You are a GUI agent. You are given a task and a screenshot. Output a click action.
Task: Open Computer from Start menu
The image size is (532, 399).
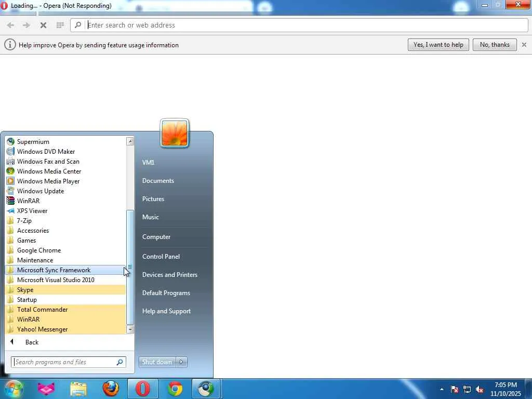point(156,237)
